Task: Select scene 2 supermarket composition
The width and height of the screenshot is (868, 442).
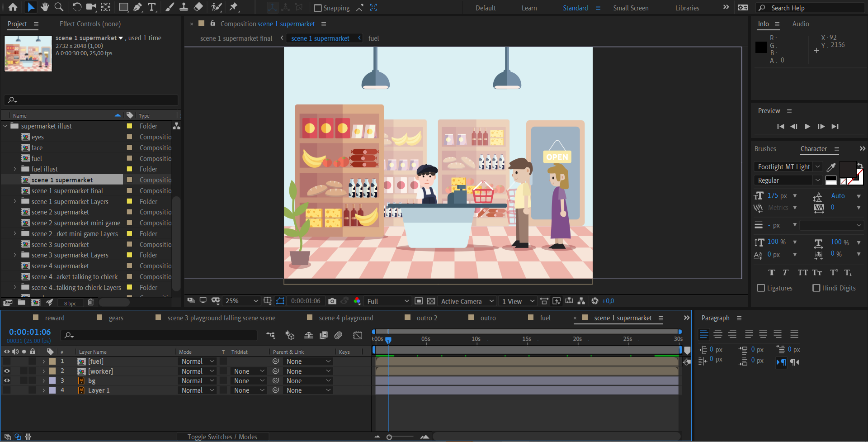Action: click(60, 212)
